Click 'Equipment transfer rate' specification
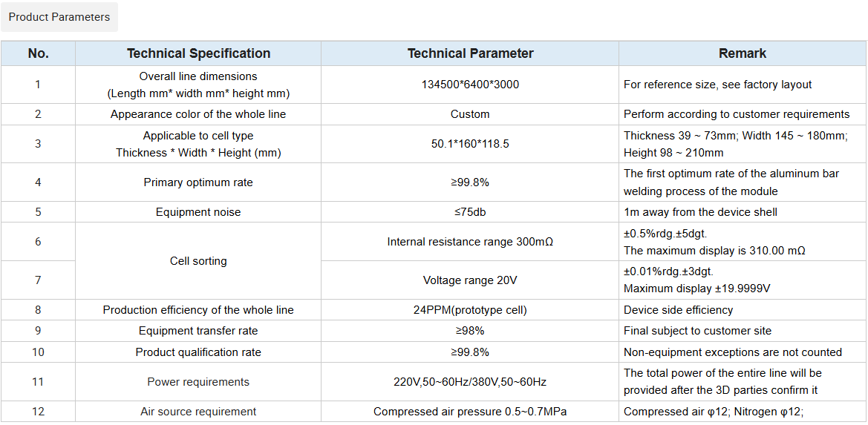868x425 pixels. click(198, 331)
